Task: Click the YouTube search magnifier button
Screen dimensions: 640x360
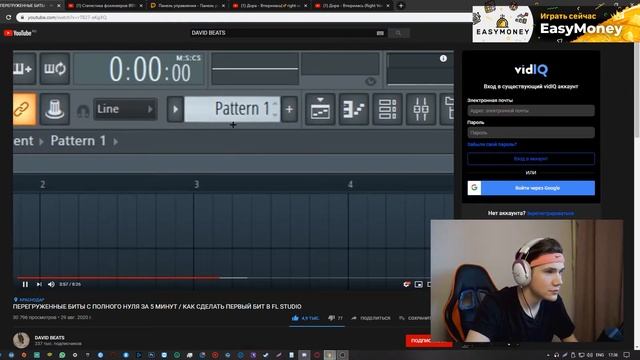Action: (x=398, y=33)
